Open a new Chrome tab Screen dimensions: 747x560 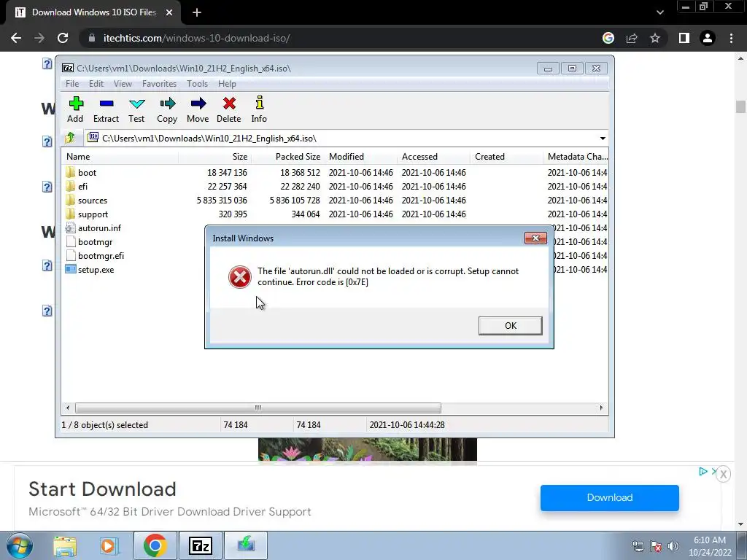pyautogui.click(x=197, y=13)
